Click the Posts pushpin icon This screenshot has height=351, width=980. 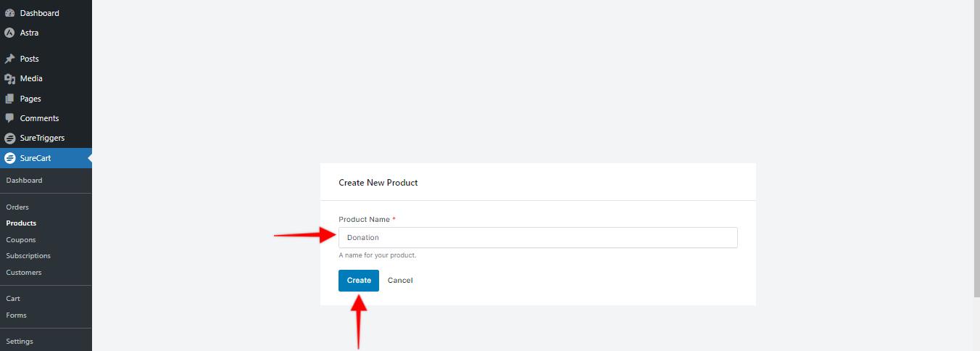click(x=9, y=59)
